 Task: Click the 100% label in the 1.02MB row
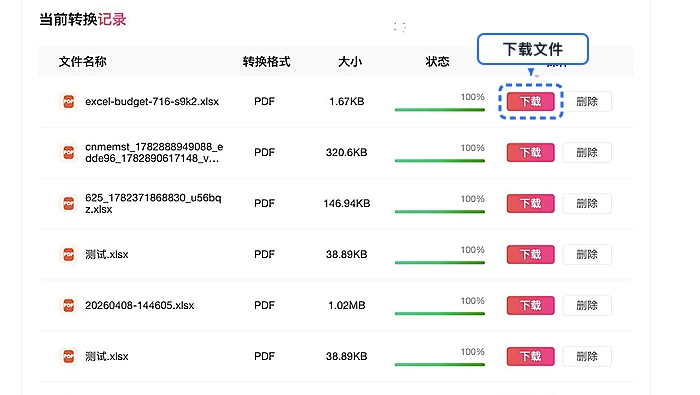point(473,301)
